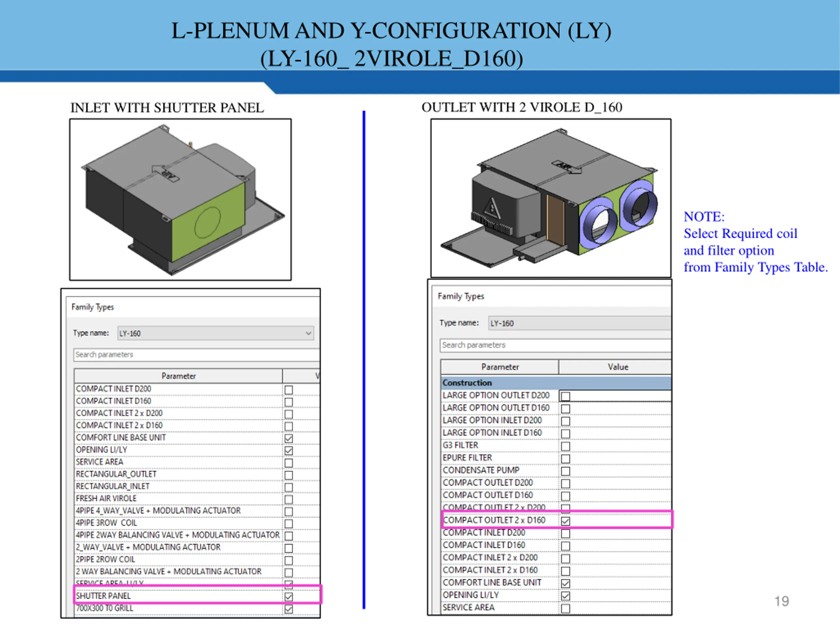Check the FRESH AIR VIROLE box

click(289, 499)
